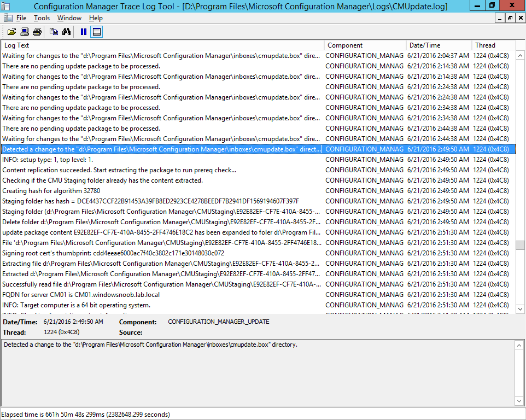Click the Elapsed time status bar text
Viewport: 526px width, 420px height.
(x=85, y=415)
